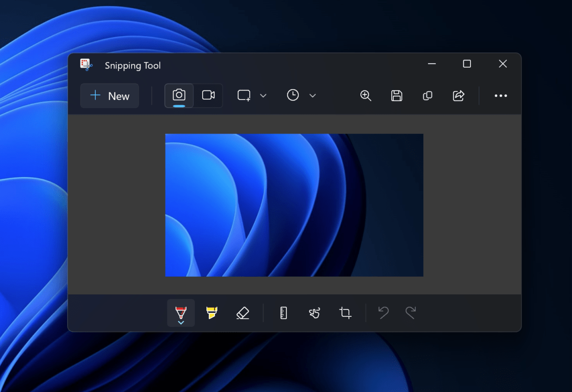Redo the last undone change
The width and height of the screenshot is (572, 392).
click(410, 312)
